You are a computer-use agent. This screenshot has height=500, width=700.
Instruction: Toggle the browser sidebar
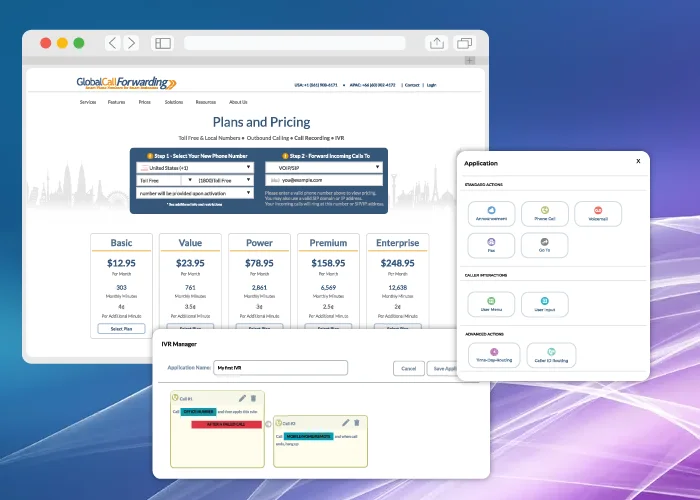point(163,43)
